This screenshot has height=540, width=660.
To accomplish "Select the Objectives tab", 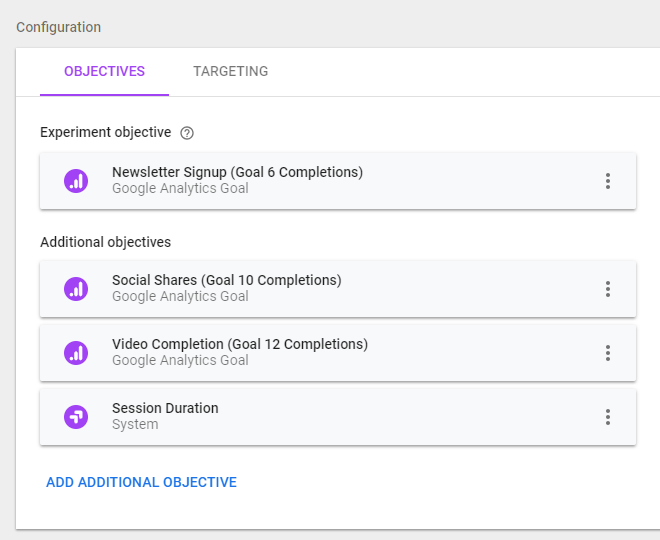I will click(104, 72).
